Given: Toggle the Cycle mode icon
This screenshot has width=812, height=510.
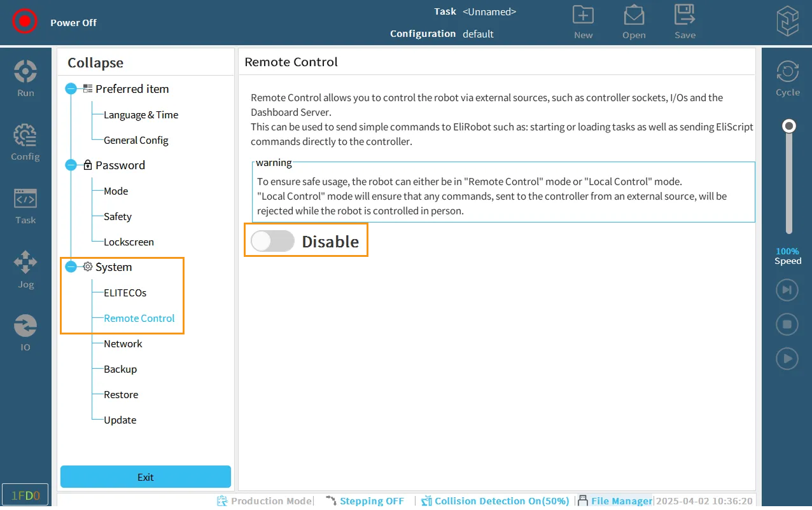Looking at the screenshot, I should click(x=787, y=78).
